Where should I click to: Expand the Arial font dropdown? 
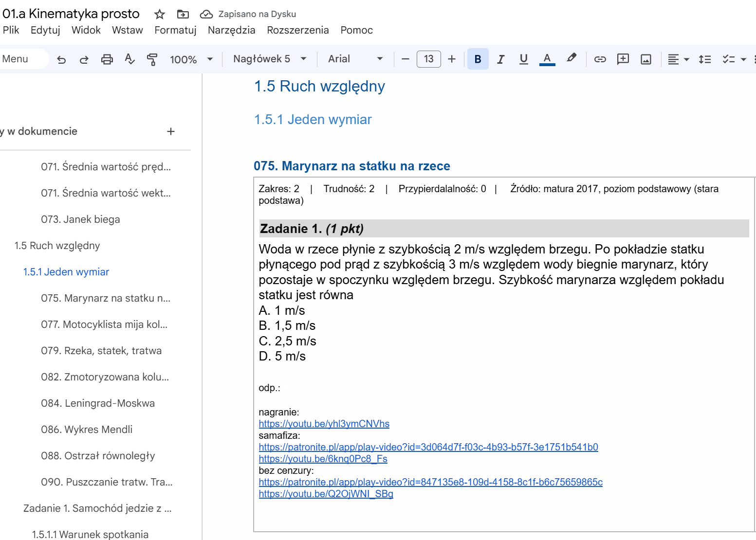pyautogui.click(x=355, y=59)
